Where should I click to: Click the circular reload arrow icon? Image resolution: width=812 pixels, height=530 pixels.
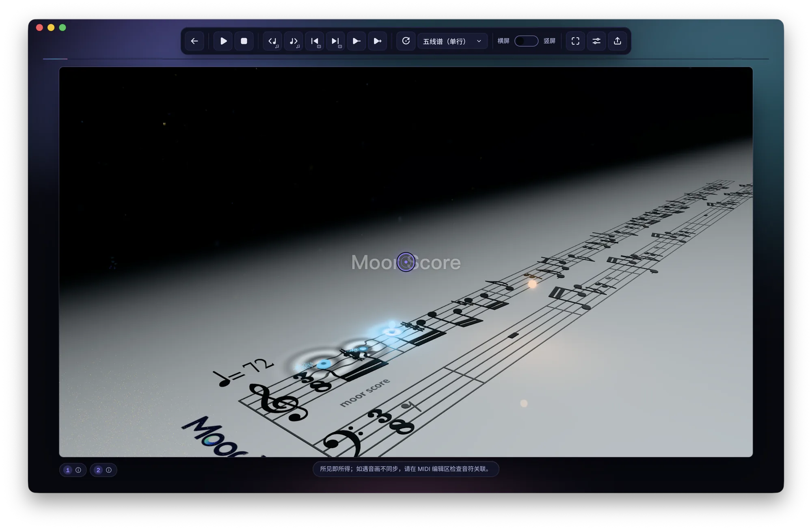pyautogui.click(x=406, y=41)
